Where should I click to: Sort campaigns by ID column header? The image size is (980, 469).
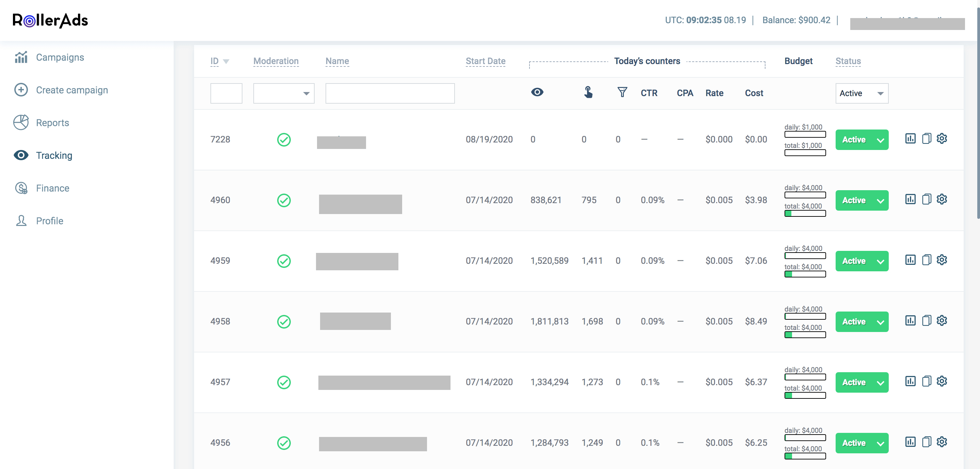point(215,61)
